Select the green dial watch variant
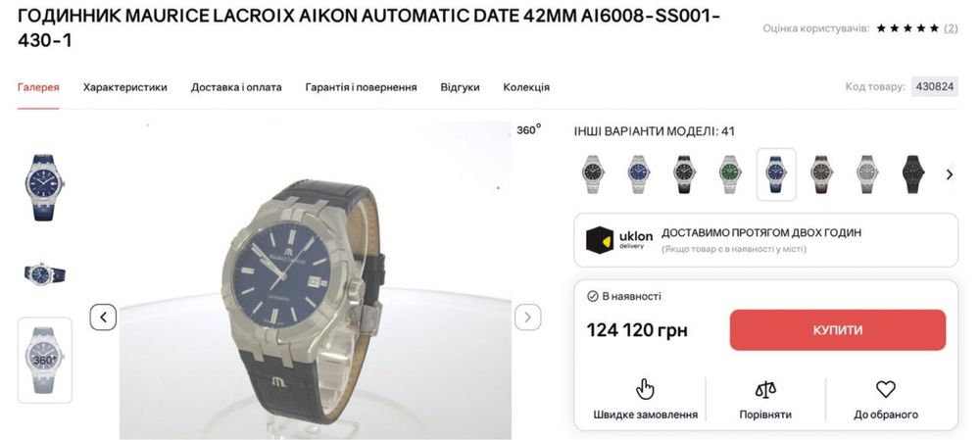This screenshot has width=980, height=440. click(x=730, y=174)
